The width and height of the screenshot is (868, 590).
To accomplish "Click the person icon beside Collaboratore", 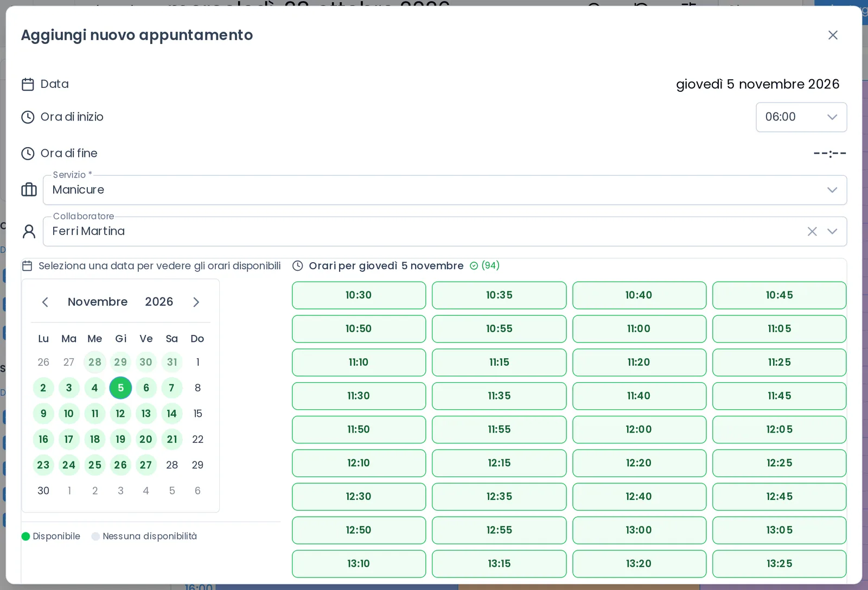I will click(x=29, y=232).
